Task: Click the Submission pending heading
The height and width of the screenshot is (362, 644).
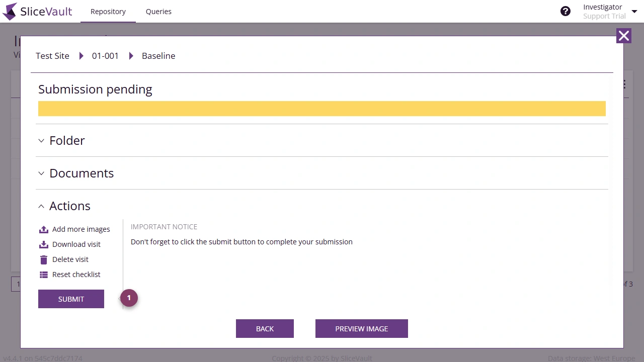Action: (x=95, y=89)
